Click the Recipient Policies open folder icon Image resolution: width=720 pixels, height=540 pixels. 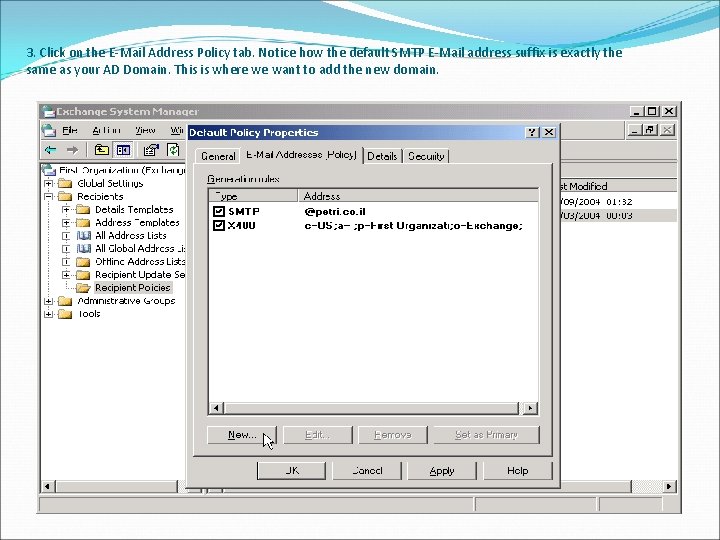point(83,288)
